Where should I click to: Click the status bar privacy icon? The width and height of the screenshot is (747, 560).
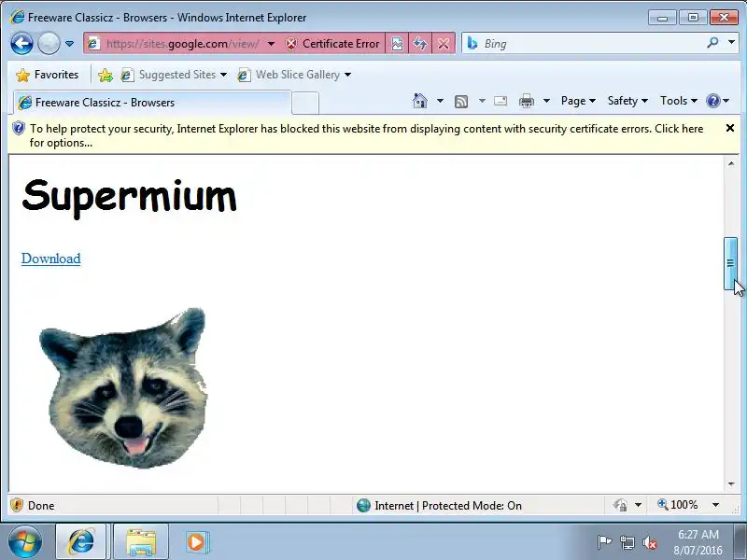tap(620, 505)
